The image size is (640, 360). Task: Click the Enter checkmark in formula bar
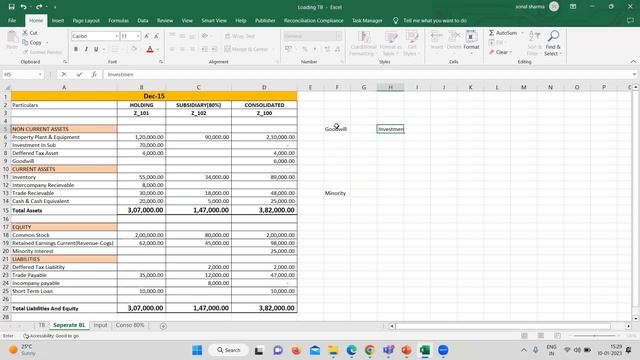click(x=79, y=74)
